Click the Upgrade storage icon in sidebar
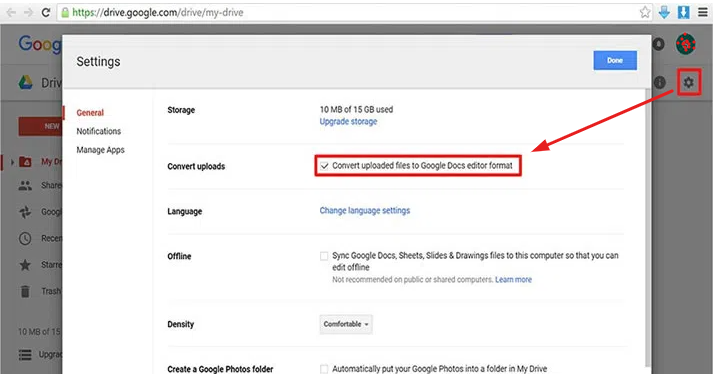The height and width of the screenshot is (374, 716). tap(25, 354)
